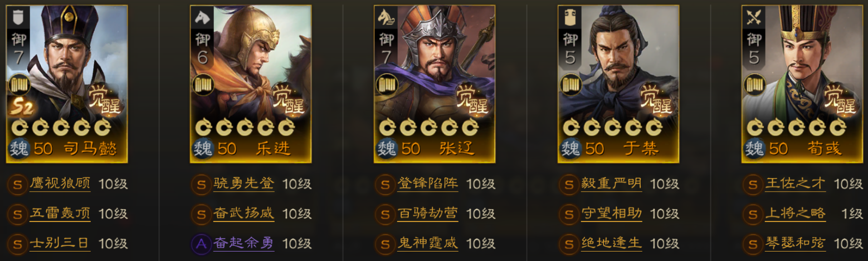Click the bamboo scroll icon on 乐进's card
868x261 pixels.
202,85
